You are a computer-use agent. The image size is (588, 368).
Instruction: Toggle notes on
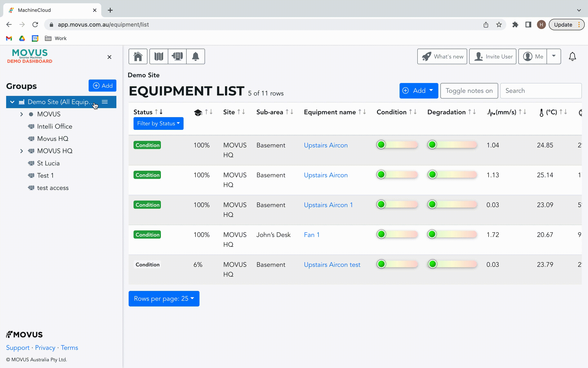coord(469,91)
